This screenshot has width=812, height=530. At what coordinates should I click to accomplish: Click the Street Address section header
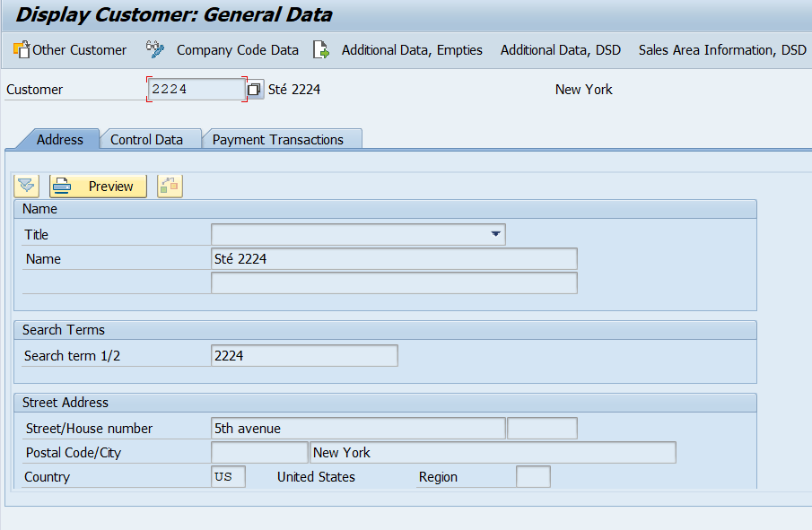(x=385, y=403)
